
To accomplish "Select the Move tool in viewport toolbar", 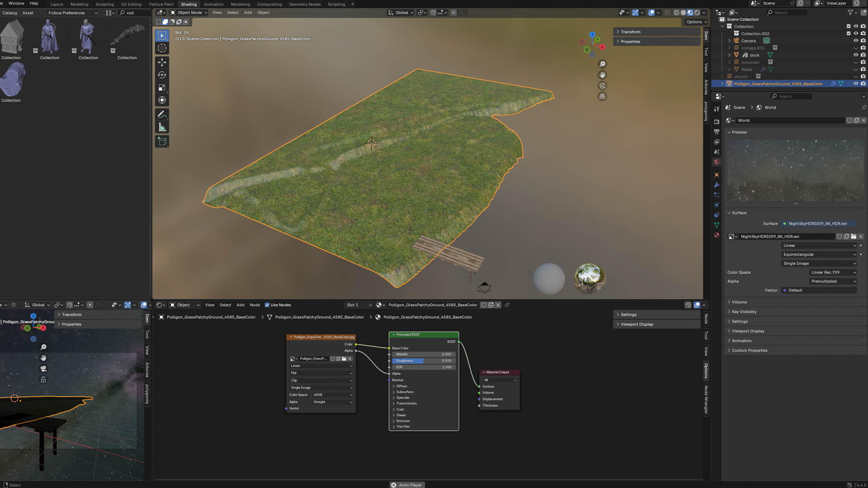I will [162, 62].
